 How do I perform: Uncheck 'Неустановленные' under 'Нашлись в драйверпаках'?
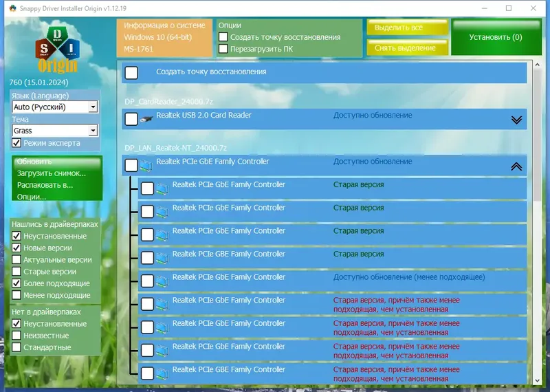click(x=16, y=236)
